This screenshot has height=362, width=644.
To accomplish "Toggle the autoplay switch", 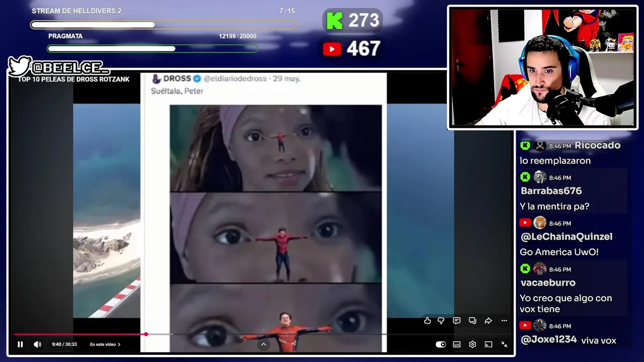I will pyautogui.click(x=441, y=344).
